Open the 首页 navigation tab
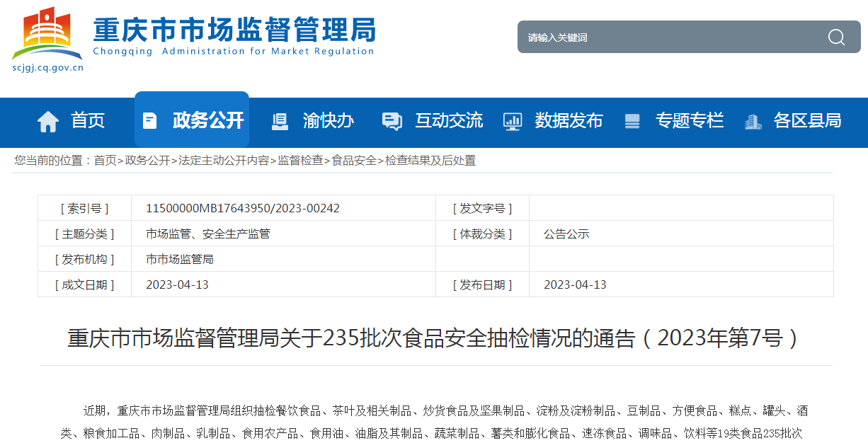Screen dimensions: 868x443 (88, 120)
